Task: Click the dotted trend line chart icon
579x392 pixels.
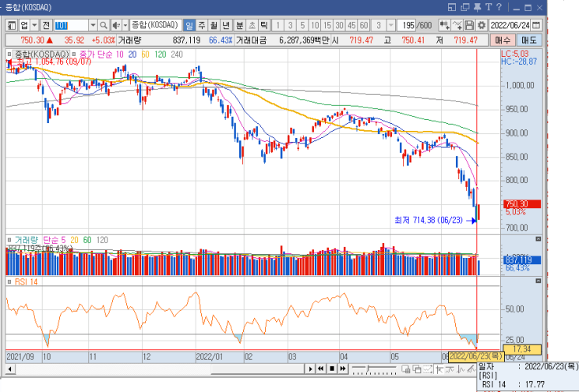Action: [x=428, y=369]
